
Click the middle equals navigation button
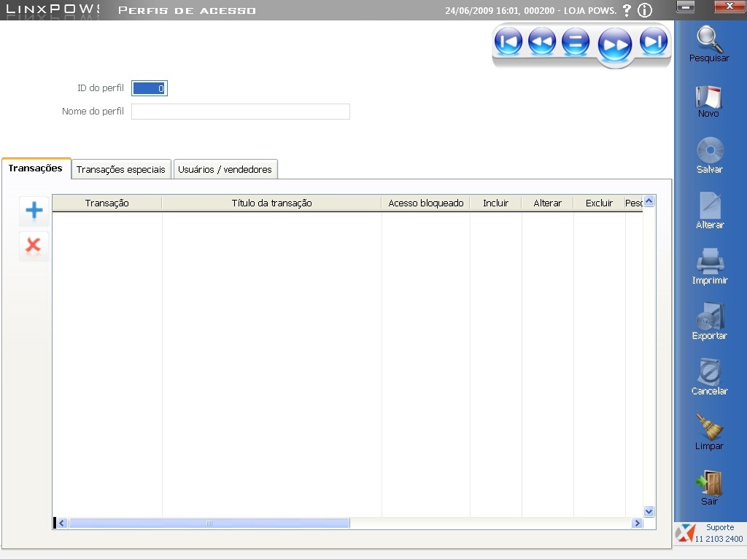point(576,42)
